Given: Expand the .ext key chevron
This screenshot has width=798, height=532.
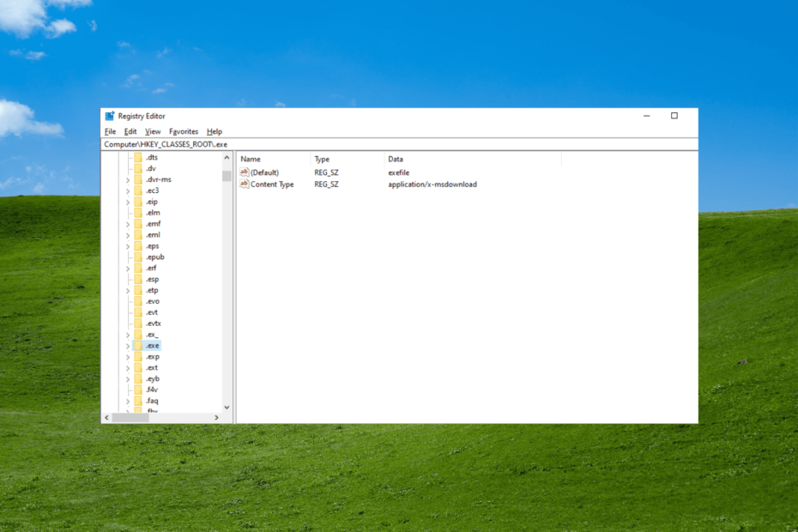Looking at the screenshot, I should coord(127,367).
